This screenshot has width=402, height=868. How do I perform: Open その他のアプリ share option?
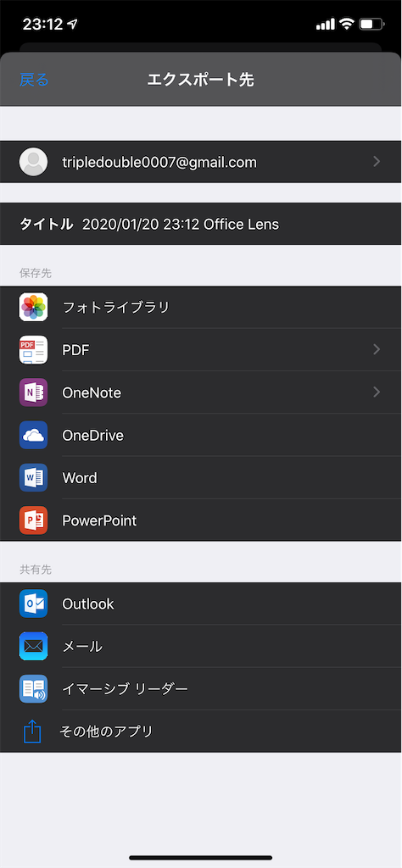[x=200, y=732]
